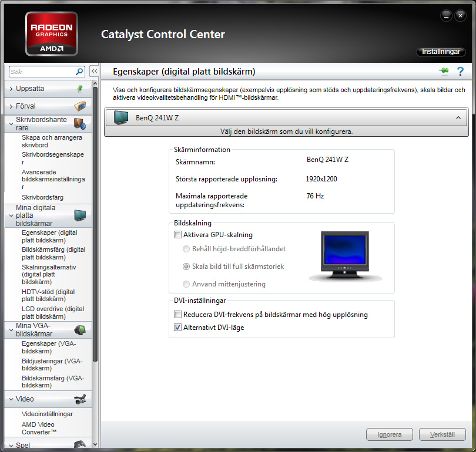Click the monitor icon beside Mina digitala platta bildskärmar
476x452 pixels.
click(80, 215)
